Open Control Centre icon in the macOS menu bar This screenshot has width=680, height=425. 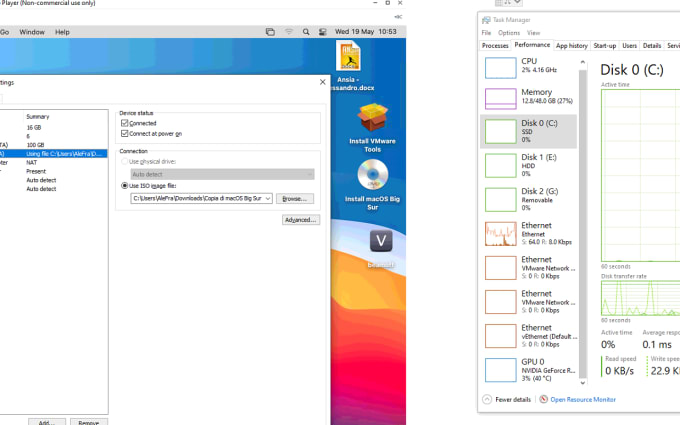point(322,32)
